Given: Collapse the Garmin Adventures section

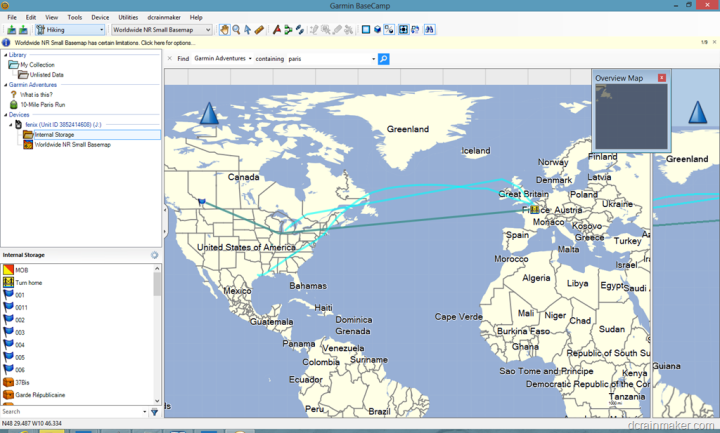Looking at the screenshot, I should pyautogui.click(x=6, y=85).
